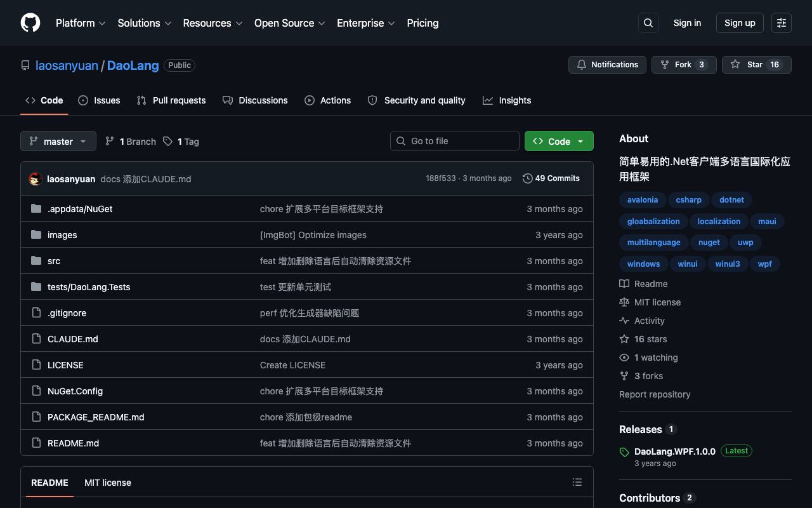The height and width of the screenshot is (508, 812).
Task: Expand the Resources menu
Action: (x=213, y=23)
